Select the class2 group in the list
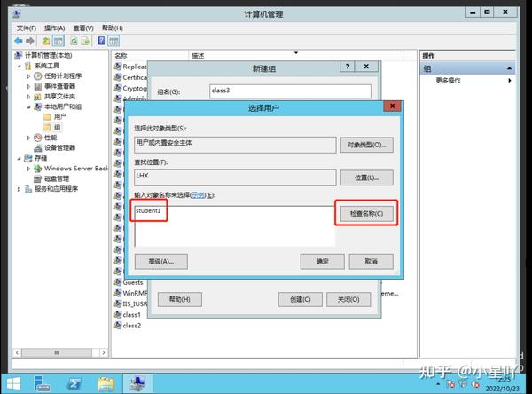Image resolution: width=532 pixels, height=394 pixels. pos(128,326)
